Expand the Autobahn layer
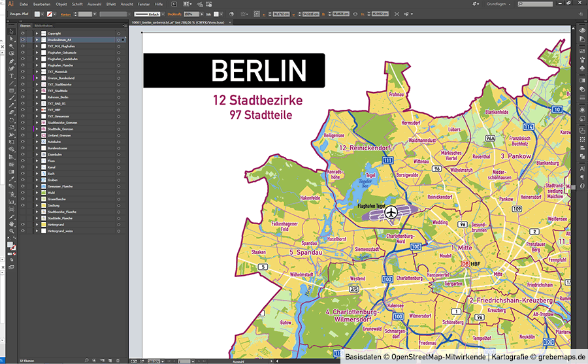 click(x=37, y=141)
